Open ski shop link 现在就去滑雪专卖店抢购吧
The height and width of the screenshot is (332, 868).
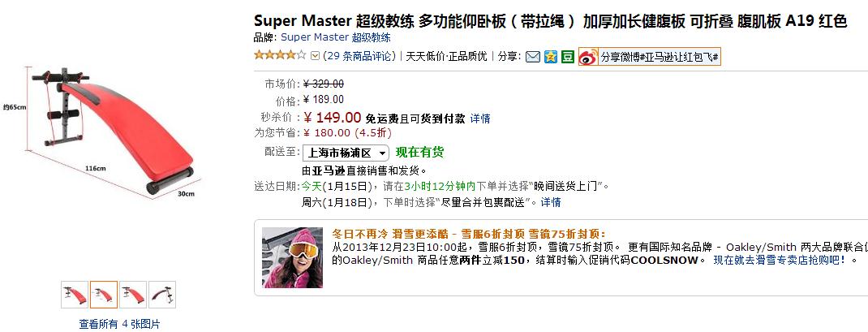780,260
